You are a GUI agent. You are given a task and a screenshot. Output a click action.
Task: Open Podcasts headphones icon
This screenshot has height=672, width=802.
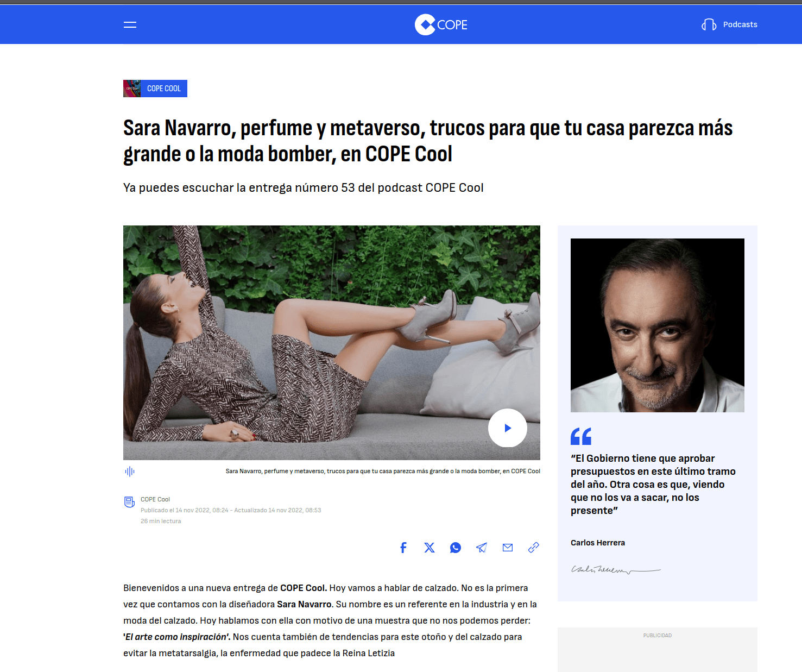(x=709, y=24)
